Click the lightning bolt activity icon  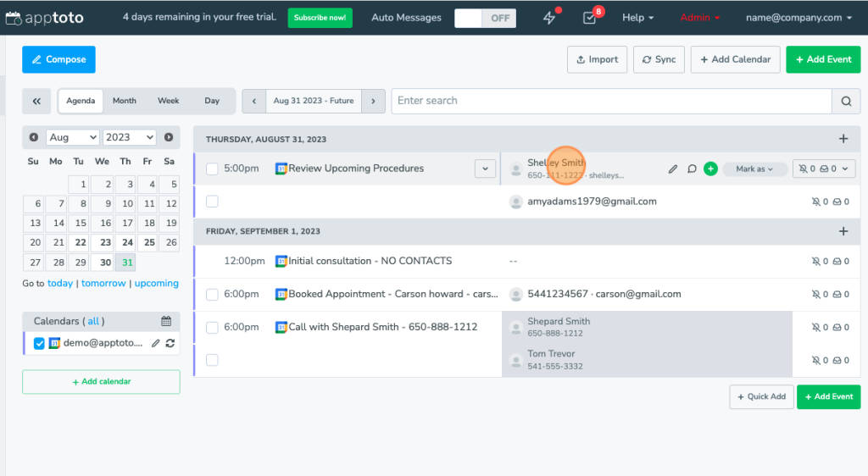(x=548, y=18)
